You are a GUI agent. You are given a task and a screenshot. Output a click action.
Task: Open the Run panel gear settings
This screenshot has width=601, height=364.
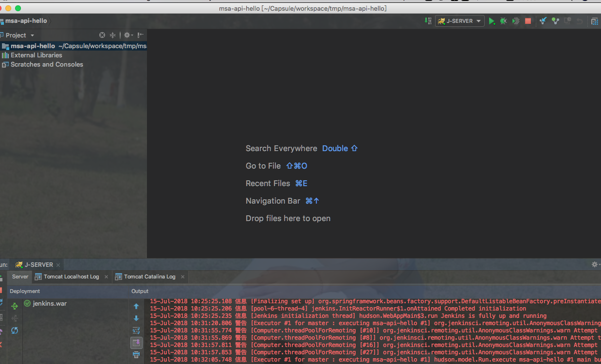pos(594,264)
